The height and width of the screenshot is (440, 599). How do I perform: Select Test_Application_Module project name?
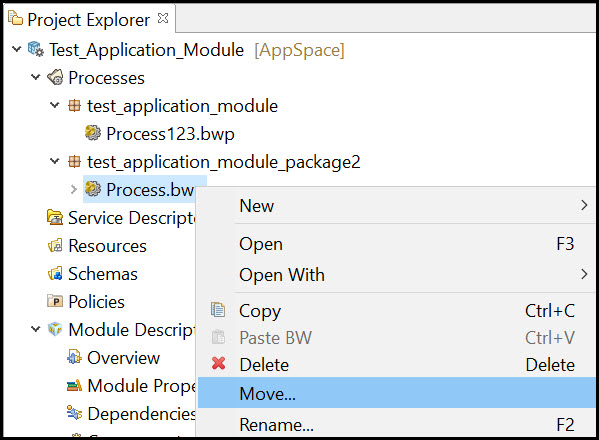[146, 50]
